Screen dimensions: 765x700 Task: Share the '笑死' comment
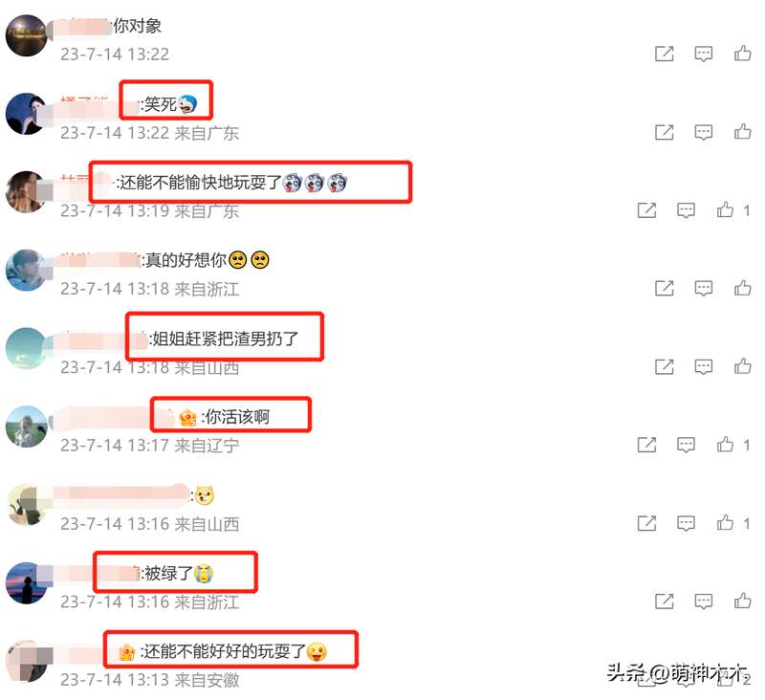(664, 132)
